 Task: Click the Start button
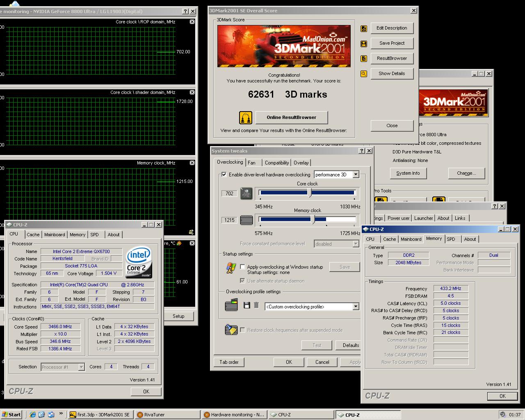tap(11, 415)
